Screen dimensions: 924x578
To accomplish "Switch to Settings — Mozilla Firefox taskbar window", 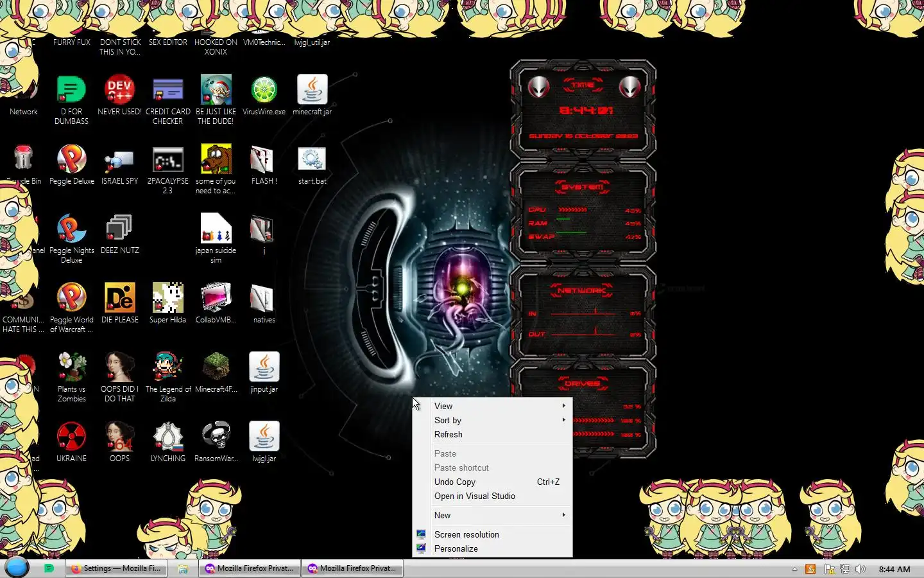I will (x=116, y=568).
